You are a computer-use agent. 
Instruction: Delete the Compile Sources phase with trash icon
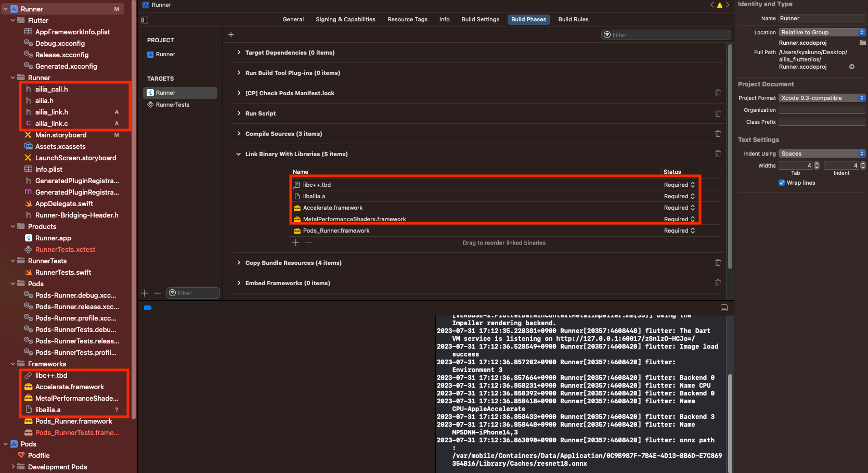718,134
